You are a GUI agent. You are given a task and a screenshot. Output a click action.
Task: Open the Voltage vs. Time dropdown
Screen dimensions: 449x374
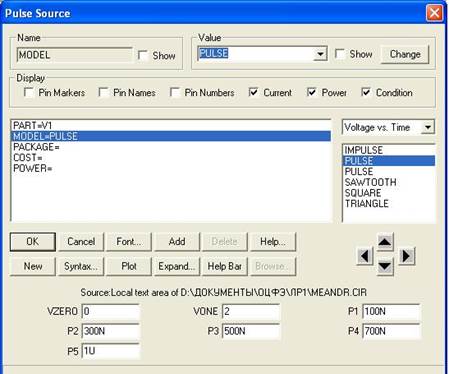[428, 127]
